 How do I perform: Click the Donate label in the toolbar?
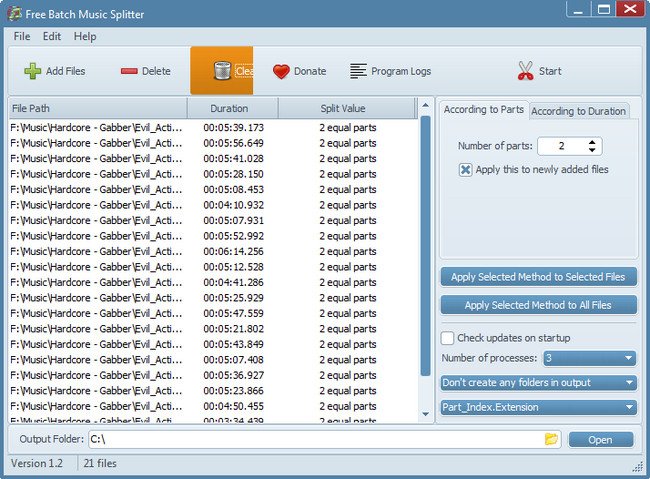[310, 71]
